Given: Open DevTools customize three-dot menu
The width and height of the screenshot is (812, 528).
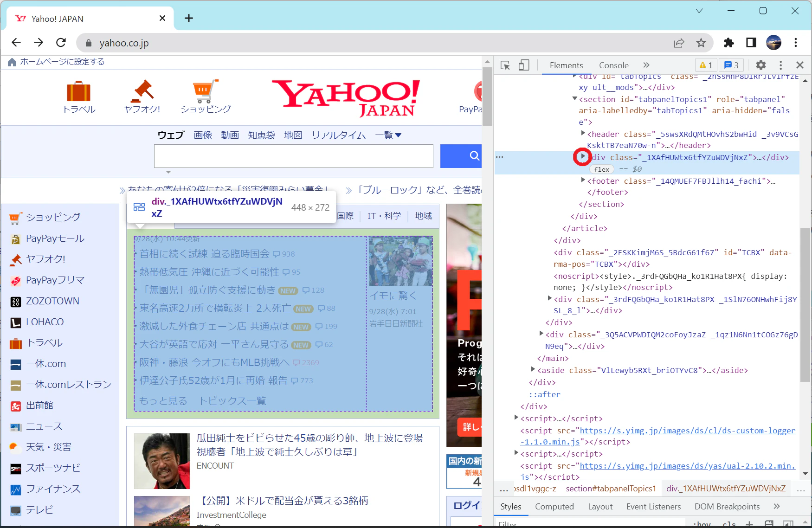Looking at the screenshot, I should pos(780,65).
